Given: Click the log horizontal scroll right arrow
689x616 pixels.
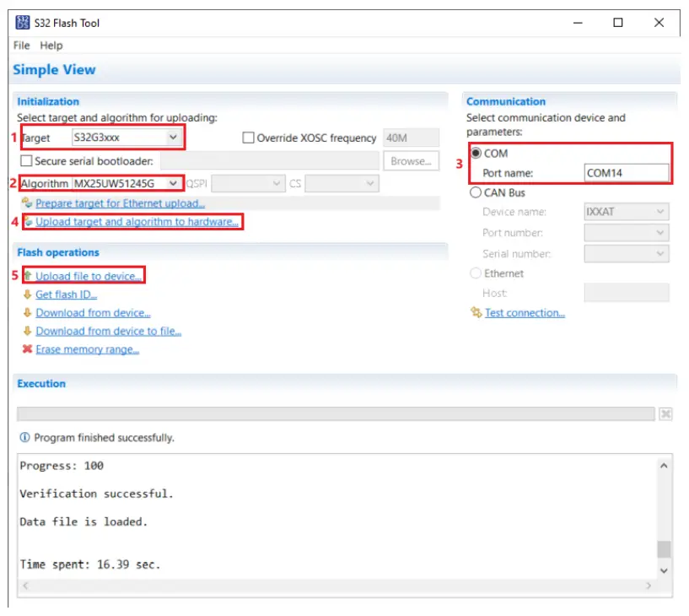Looking at the screenshot, I should click(x=649, y=586).
